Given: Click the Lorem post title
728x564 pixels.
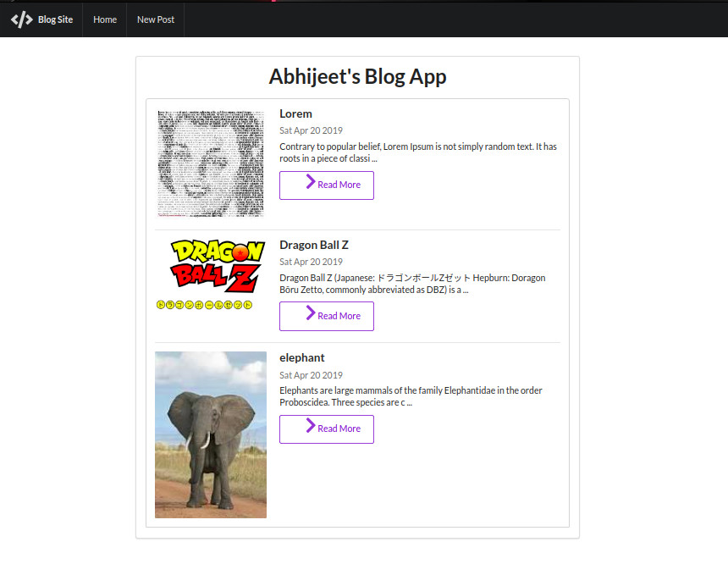Looking at the screenshot, I should coord(295,113).
